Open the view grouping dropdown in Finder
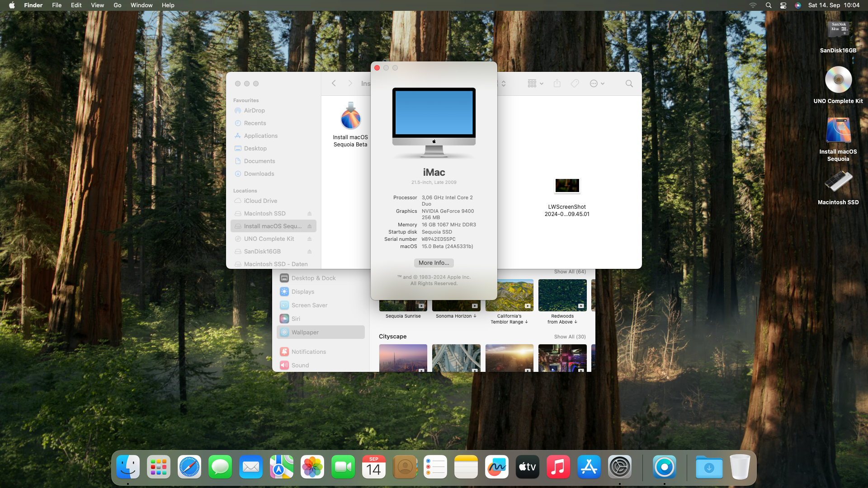 [535, 84]
